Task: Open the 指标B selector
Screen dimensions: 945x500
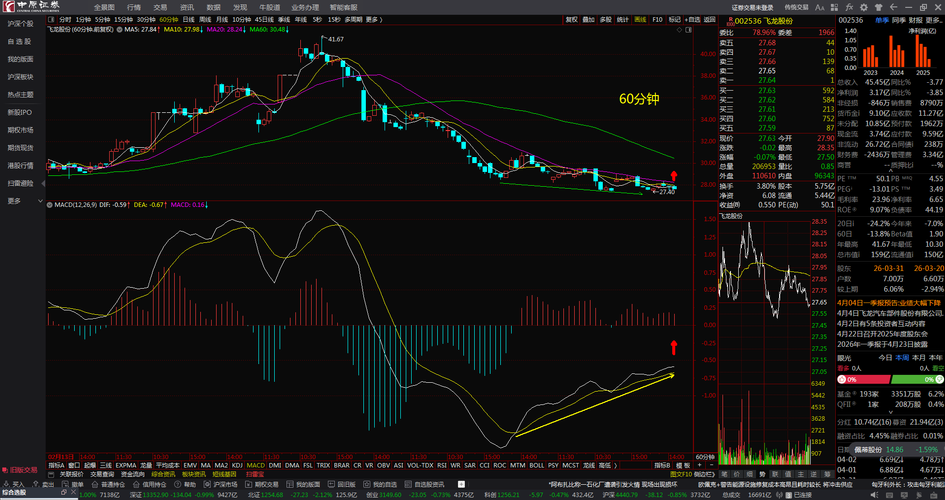Action: tap(662, 465)
